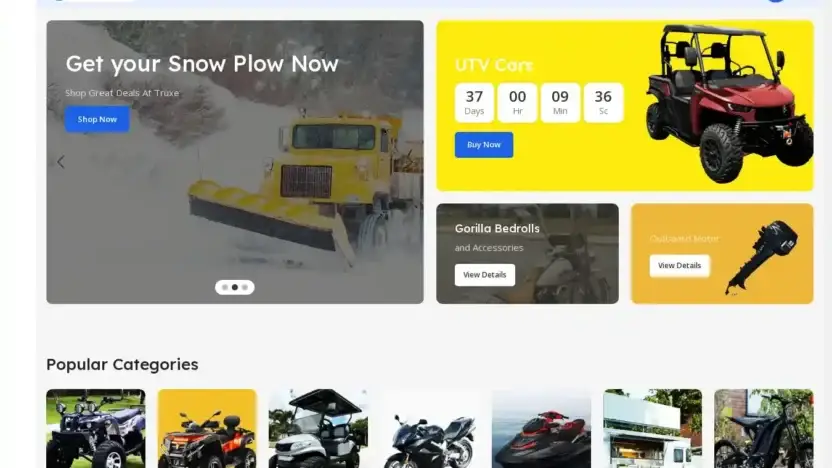Open the golf cart category thumbnail
Screen dimensions: 832x468
click(x=318, y=428)
